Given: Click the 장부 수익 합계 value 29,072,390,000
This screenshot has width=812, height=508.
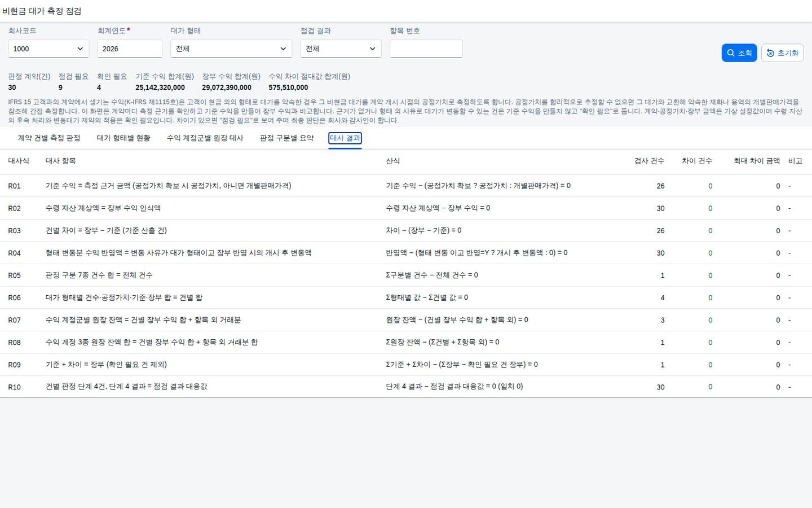Looking at the screenshot, I should point(227,87).
